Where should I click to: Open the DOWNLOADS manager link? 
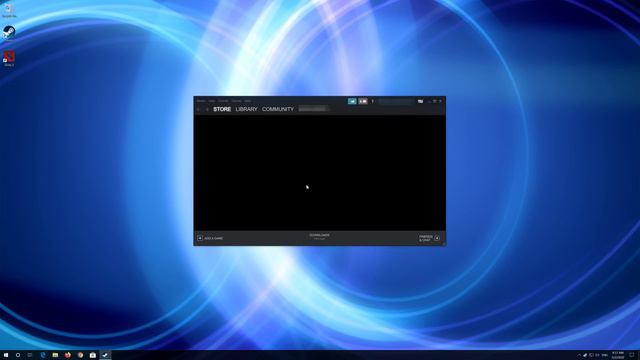320,236
